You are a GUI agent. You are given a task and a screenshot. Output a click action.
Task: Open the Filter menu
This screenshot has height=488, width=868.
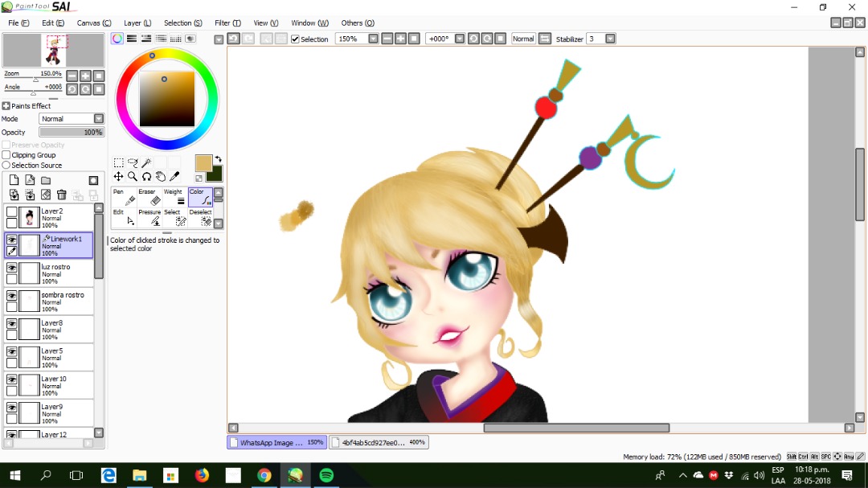click(227, 23)
